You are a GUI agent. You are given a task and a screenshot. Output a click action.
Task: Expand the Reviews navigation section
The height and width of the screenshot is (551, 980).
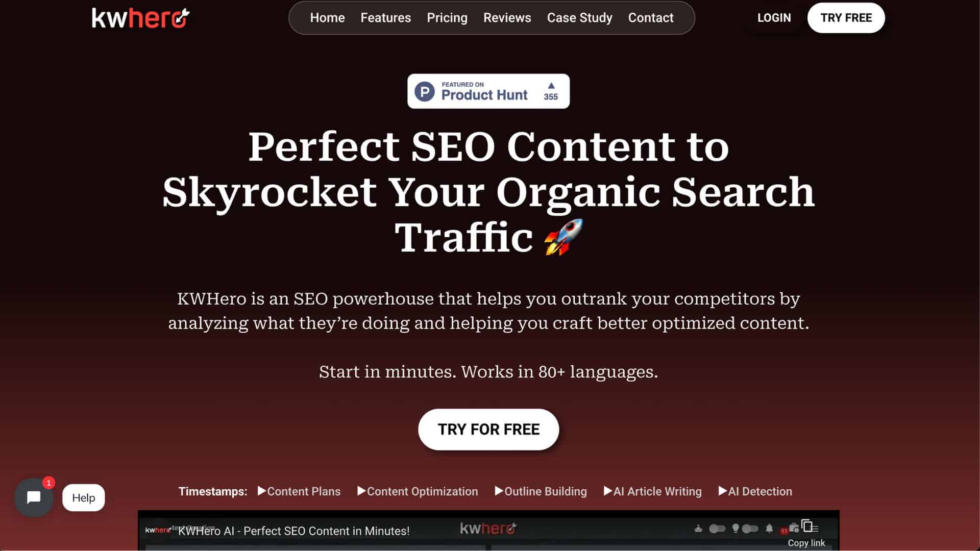pos(507,17)
